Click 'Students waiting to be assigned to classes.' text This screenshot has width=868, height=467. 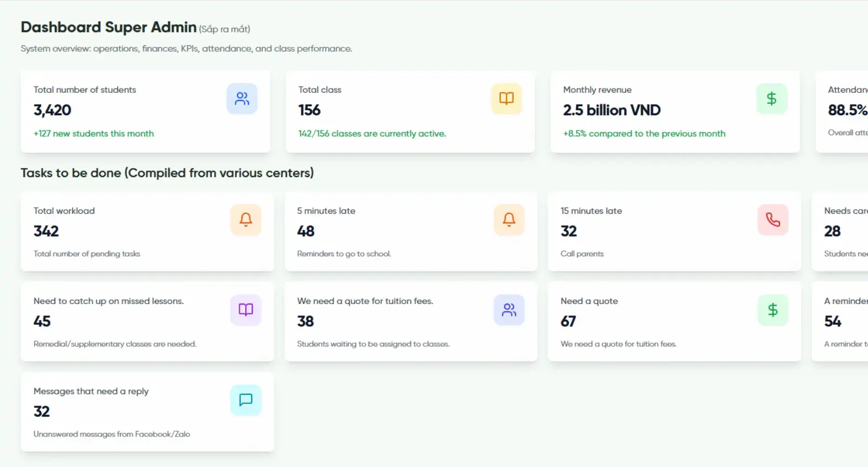point(373,344)
